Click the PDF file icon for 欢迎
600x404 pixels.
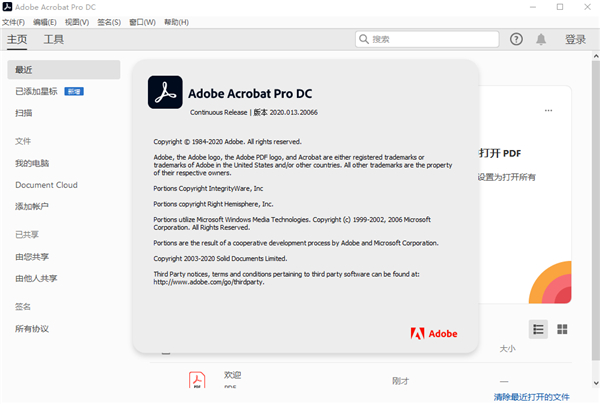[197, 380]
